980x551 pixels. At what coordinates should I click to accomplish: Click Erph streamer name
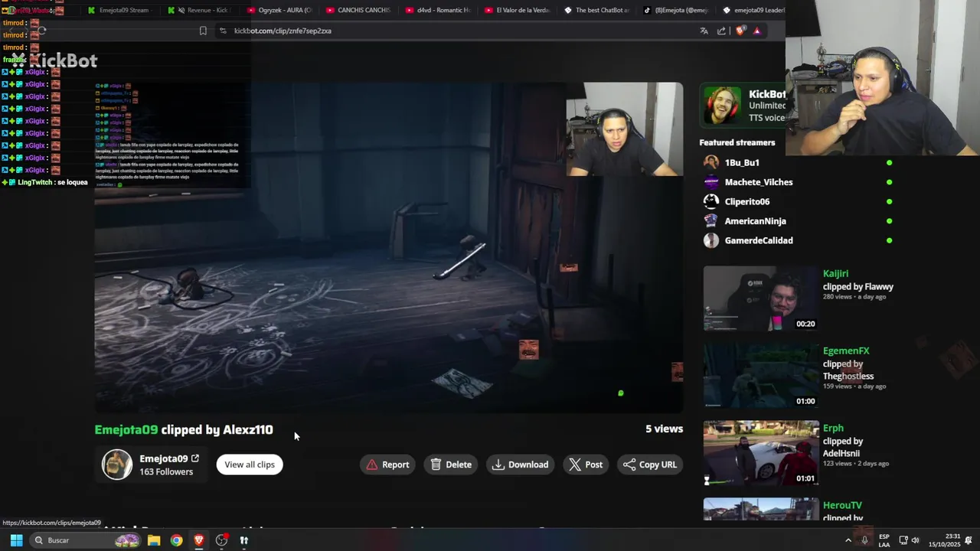(833, 428)
